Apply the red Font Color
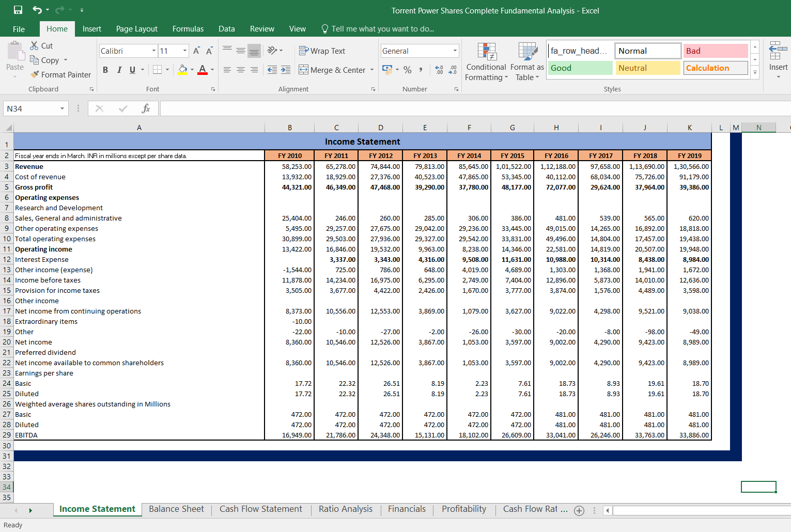Image resolution: width=791 pixels, height=532 pixels. coord(203,70)
